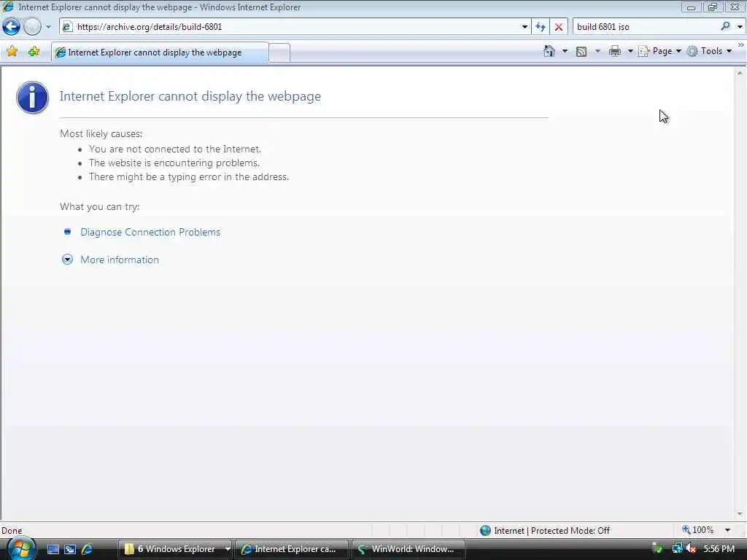Click 'Internet | Protected Mode: Off' status

[545, 531]
